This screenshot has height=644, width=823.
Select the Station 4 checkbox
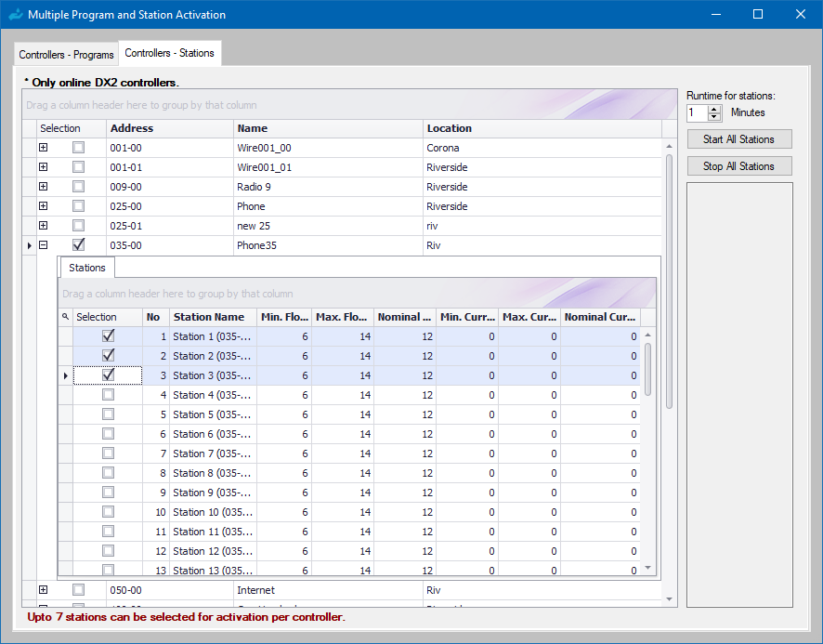108,395
